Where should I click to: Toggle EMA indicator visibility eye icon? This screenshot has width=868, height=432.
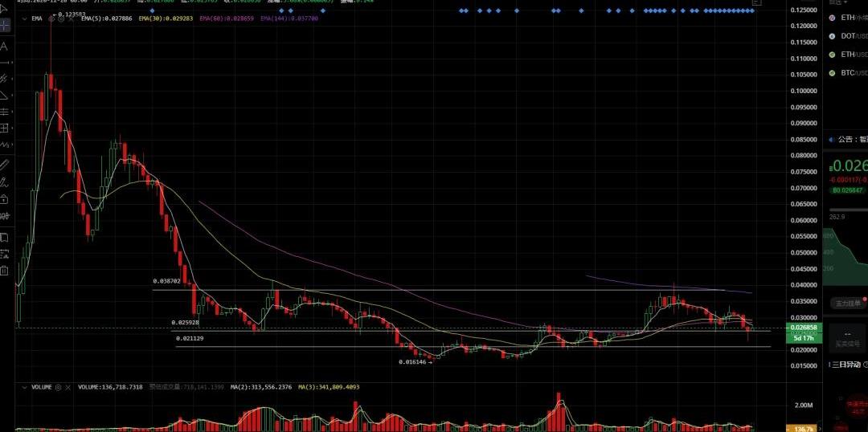pos(51,18)
